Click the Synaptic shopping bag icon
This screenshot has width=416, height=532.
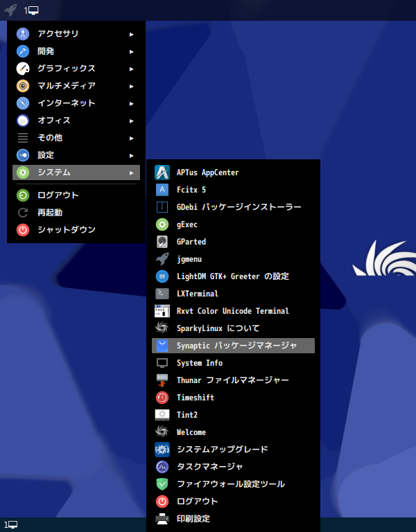[162, 346]
